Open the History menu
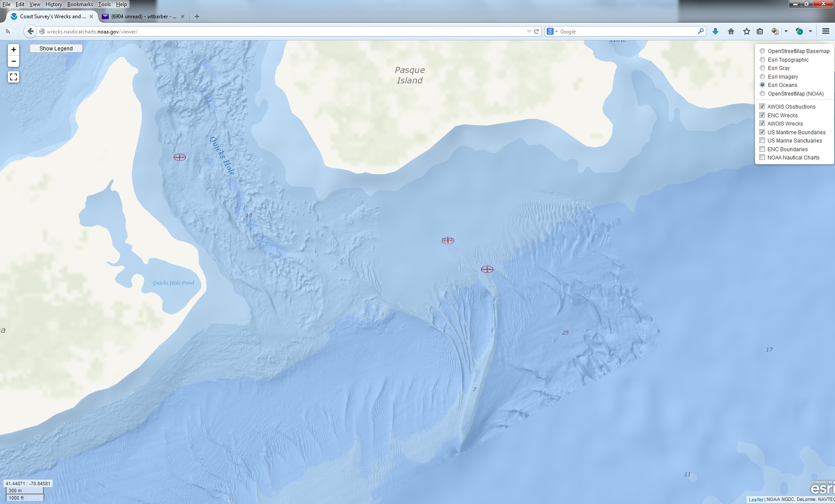Image resolution: width=835 pixels, height=504 pixels. tap(54, 4)
